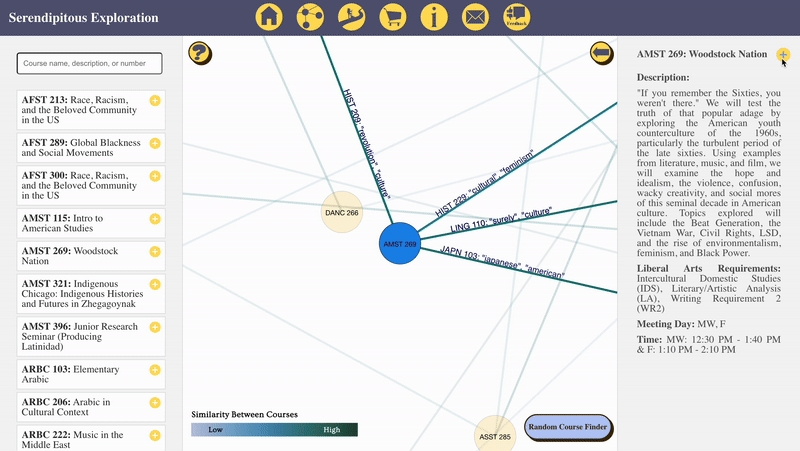This screenshot has width=800, height=451.
Task: Open ARBC 103: Elementary Arabic entry
Action: pos(91,374)
